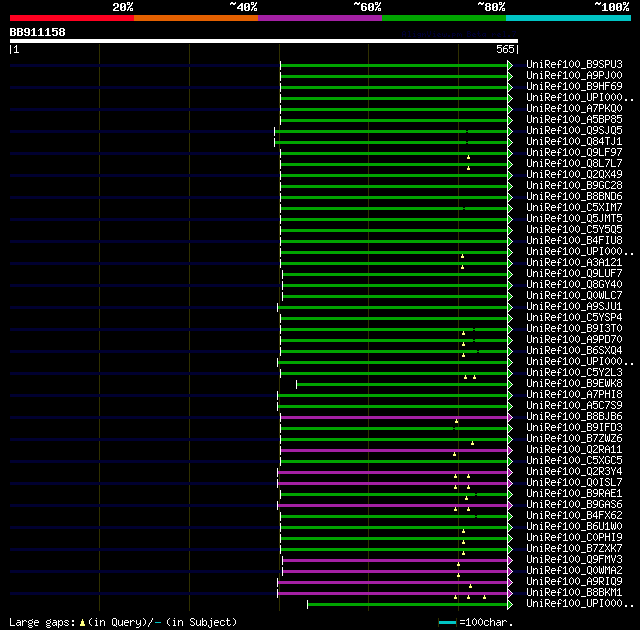Viewport: 640px width, 630px height.
Task: Open the UniRef100_A7PKQ0 hit label
Action: click(x=574, y=109)
